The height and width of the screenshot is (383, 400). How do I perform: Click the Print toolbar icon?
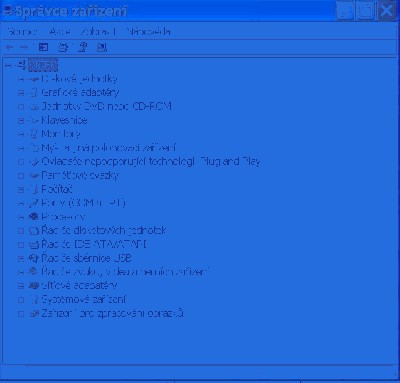coord(63,48)
